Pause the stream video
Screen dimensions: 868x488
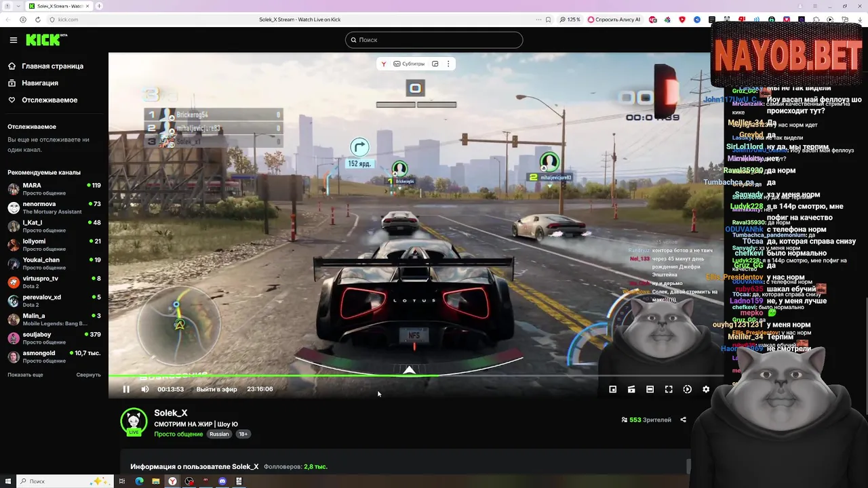click(126, 389)
